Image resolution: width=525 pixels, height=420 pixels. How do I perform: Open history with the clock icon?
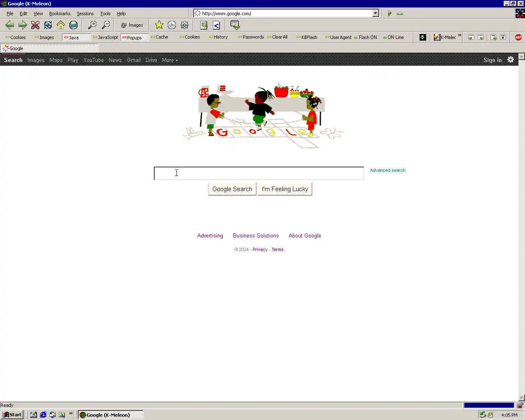coord(172,25)
